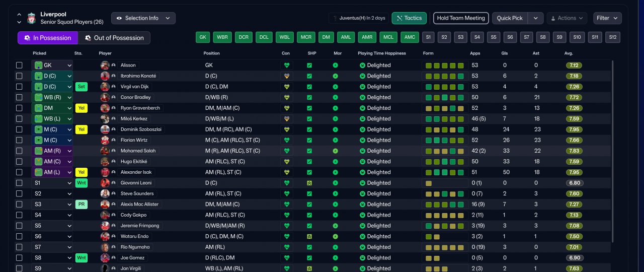This screenshot has height=272, width=644.
Task: Check the box for Alexander Isak's row
Action: point(19,172)
